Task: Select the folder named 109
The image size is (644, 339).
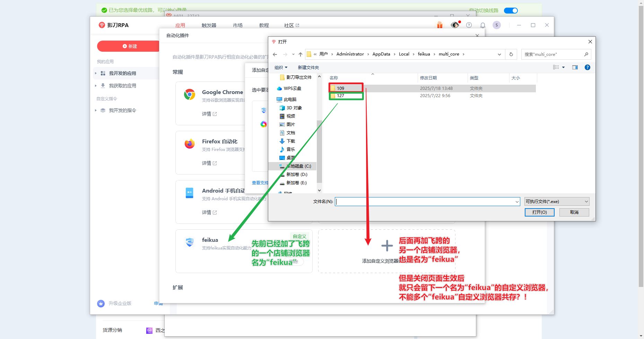Action: 340,88
